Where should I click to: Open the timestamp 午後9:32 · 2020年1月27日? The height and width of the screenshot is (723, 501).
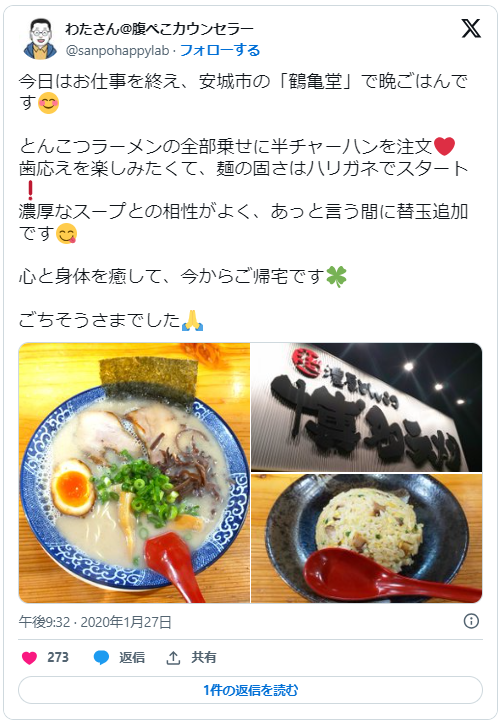(95, 622)
